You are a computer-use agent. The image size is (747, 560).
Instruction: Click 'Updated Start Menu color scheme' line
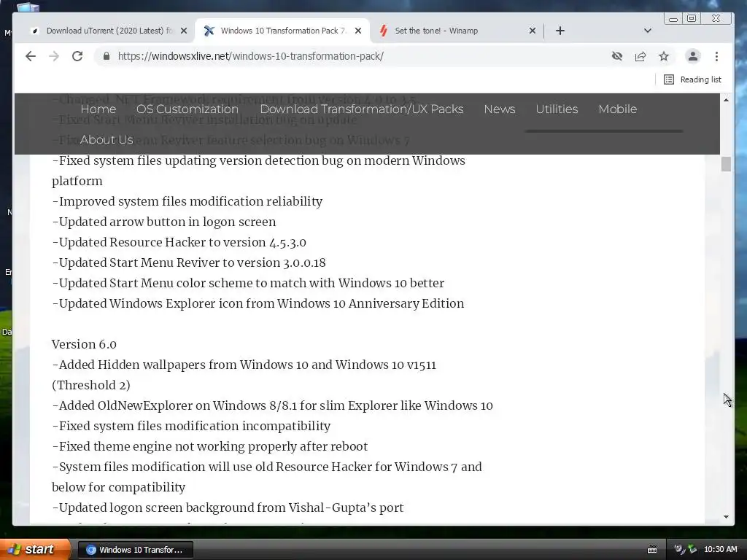click(x=248, y=284)
